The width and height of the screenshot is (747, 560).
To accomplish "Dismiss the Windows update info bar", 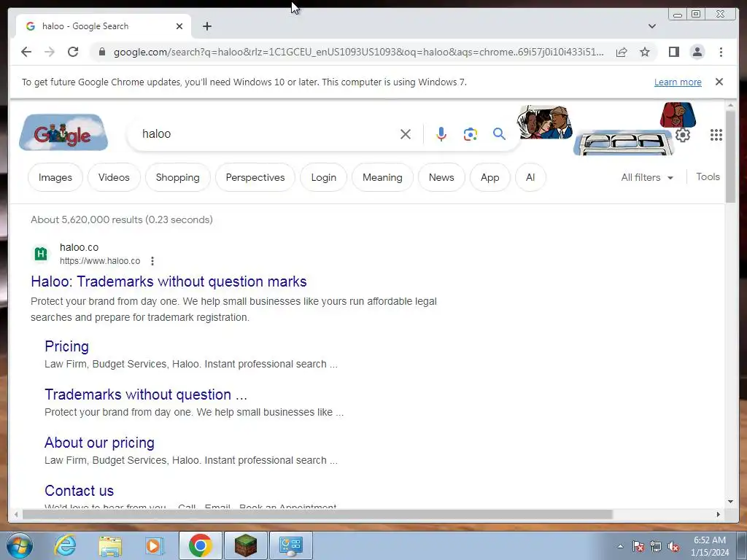I will click(719, 82).
